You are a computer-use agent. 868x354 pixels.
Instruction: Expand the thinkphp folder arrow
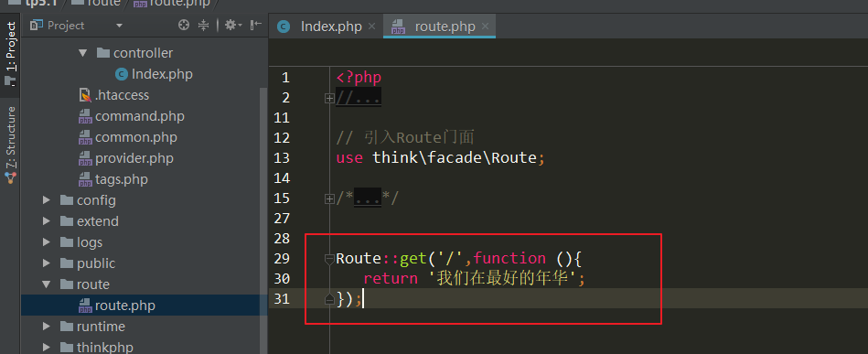pyautogui.click(x=47, y=348)
